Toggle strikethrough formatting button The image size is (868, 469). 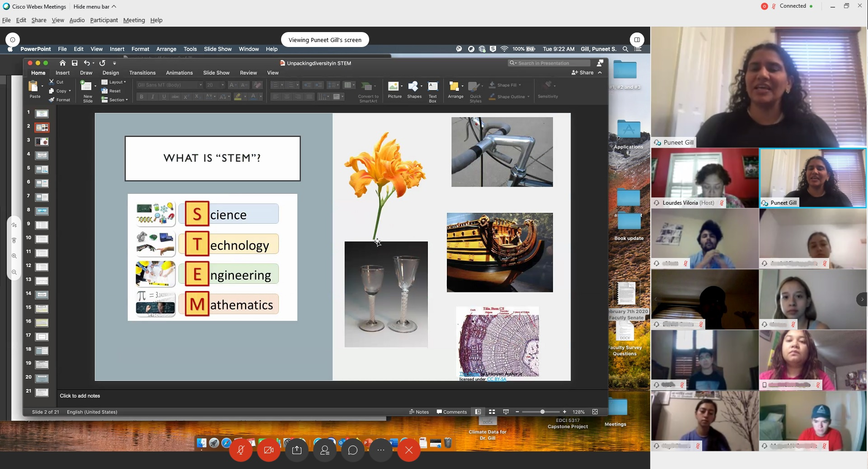(x=175, y=97)
